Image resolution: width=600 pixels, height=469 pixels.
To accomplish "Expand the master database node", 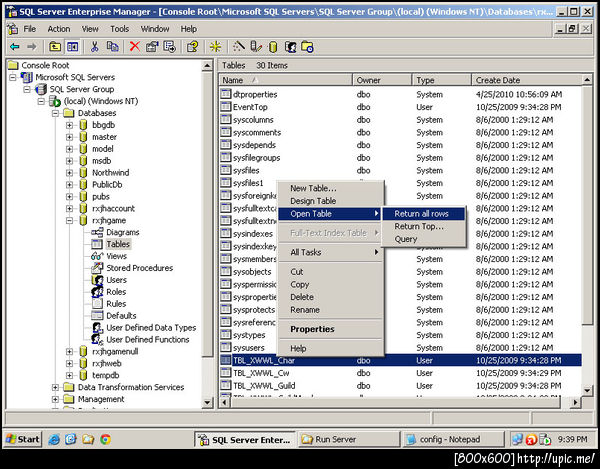I will 70,136.
